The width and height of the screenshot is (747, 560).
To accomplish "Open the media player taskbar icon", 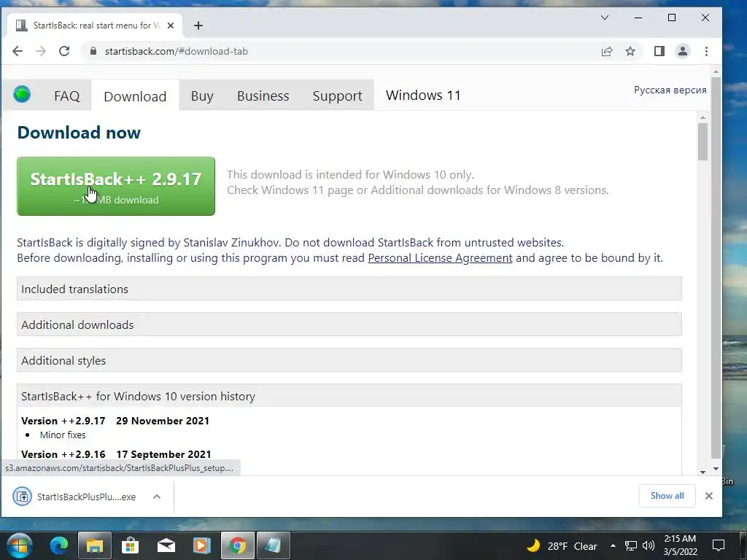I will point(202,545).
